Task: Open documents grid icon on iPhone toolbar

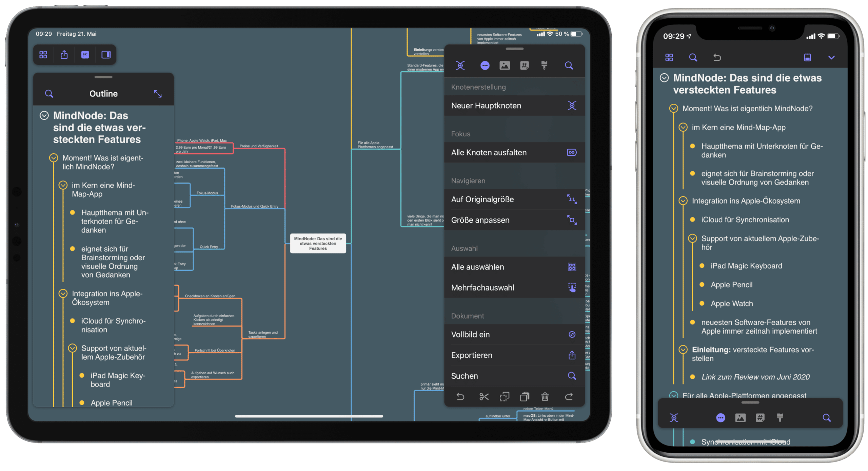Action: [669, 57]
